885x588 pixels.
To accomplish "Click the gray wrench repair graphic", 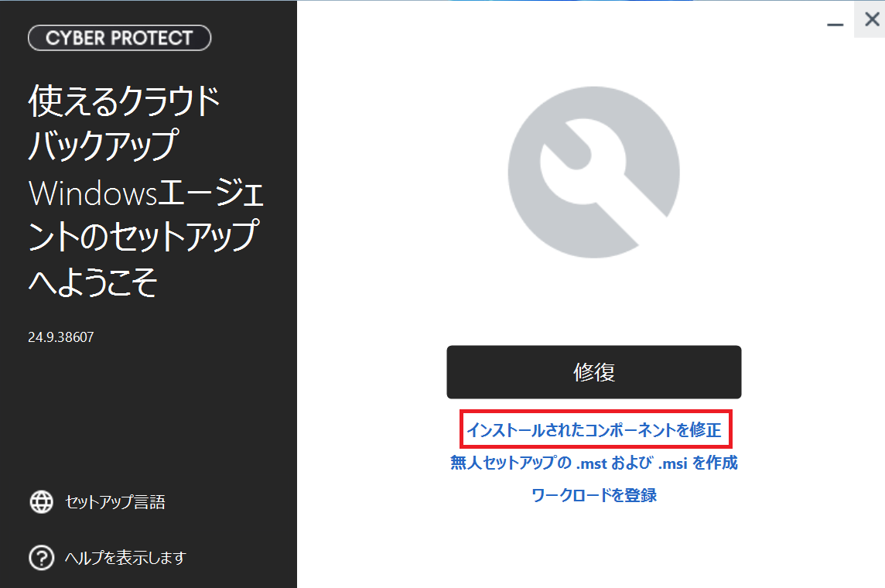I will (594, 172).
